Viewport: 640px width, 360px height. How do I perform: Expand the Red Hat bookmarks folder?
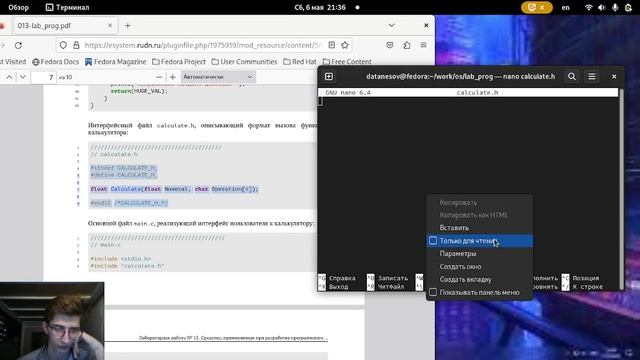pos(300,62)
